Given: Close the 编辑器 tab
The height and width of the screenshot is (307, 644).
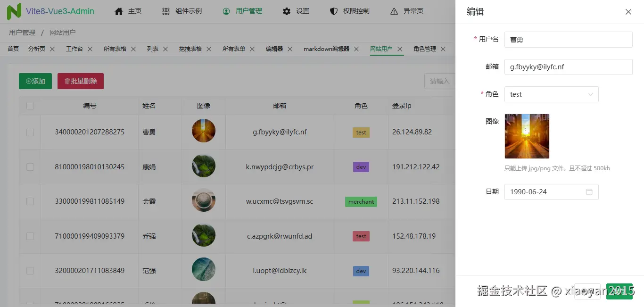Looking at the screenshot, I should pyautogui.click(x=290, y=49).
